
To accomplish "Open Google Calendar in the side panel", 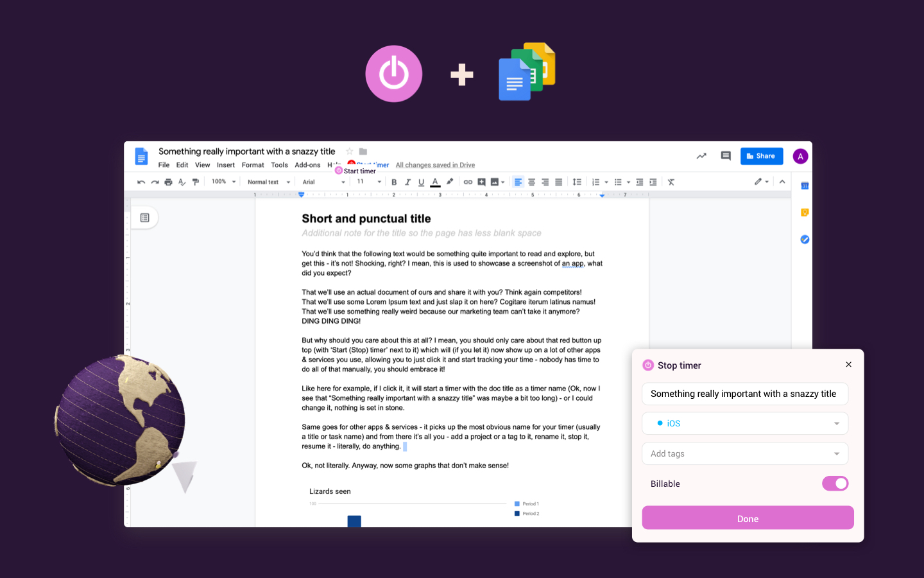I will (x=805, y=186).
